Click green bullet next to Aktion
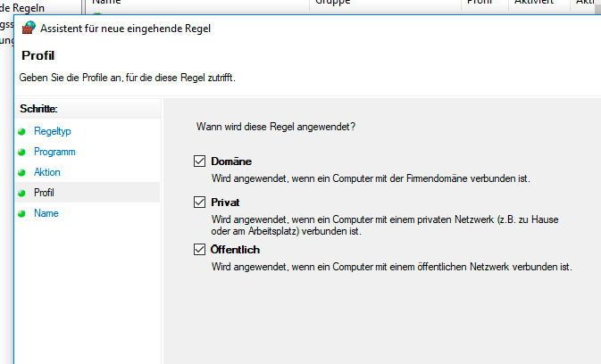601x364 pixels. click(x=21, y=172)
